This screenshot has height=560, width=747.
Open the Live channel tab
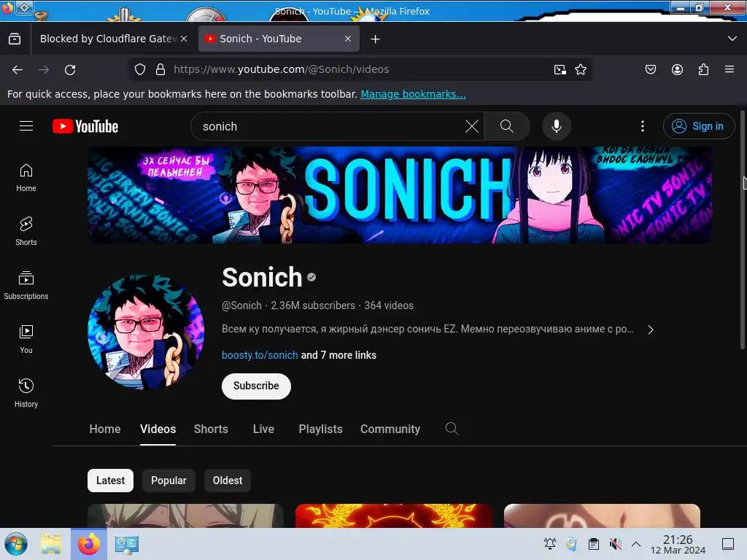[x=263, y=429]
